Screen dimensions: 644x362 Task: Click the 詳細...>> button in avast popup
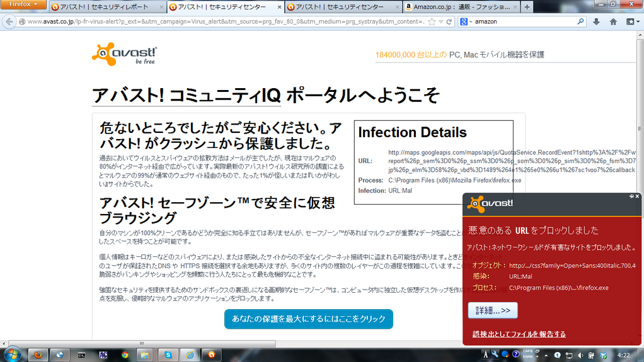(492, 310)
